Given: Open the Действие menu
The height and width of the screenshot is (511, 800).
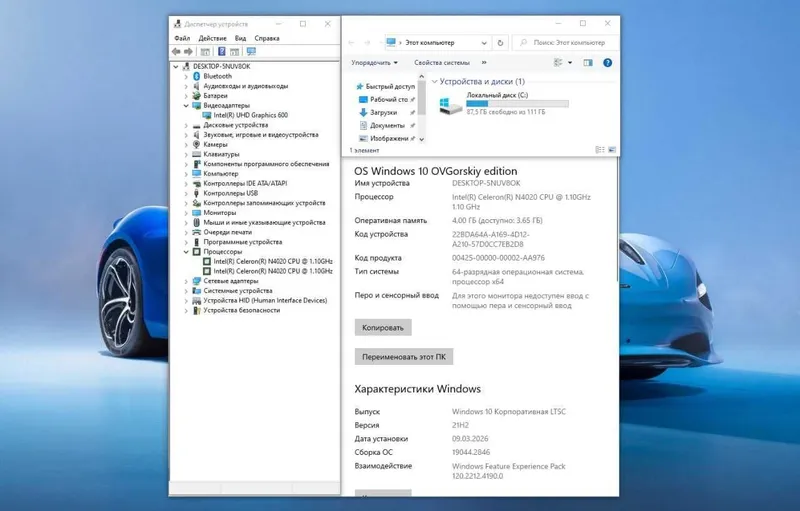Looking at the screenshot, I should click(x=212, y=38).
